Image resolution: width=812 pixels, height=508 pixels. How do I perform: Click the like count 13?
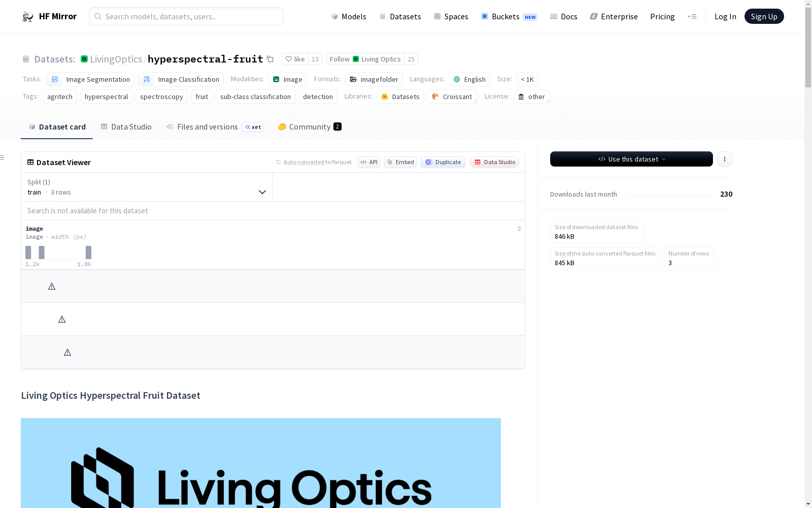(x=315, y=59)
